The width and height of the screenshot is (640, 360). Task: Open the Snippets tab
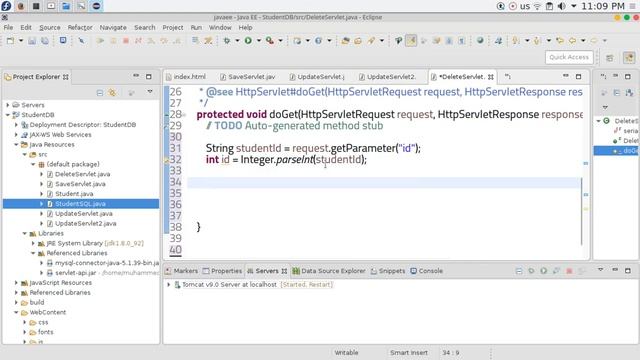[388, 271]
